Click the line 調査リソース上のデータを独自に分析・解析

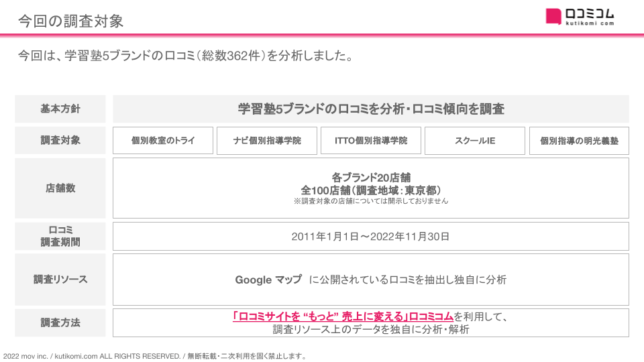371,329
